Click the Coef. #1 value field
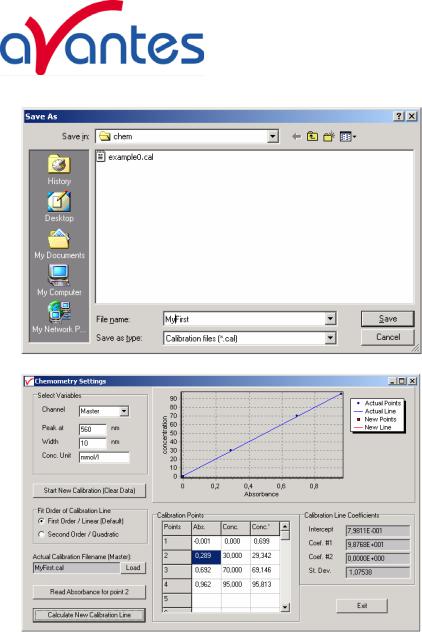Image resolution: width=422 pixels, height=632 pixels. [x=378, y=545]
